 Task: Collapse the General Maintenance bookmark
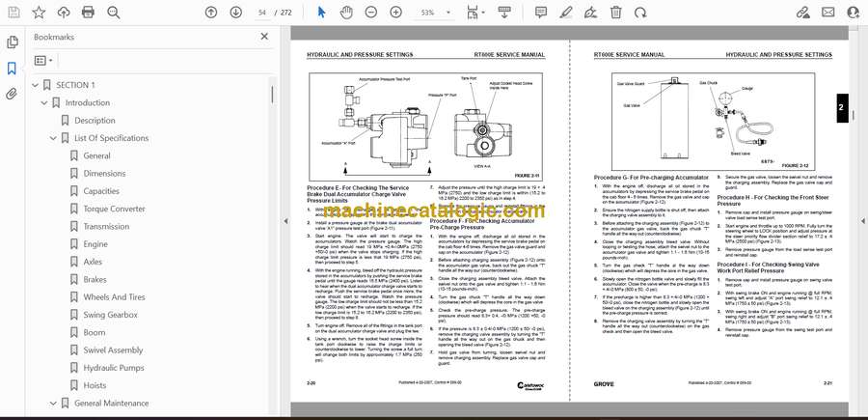(x=53, y=404)
